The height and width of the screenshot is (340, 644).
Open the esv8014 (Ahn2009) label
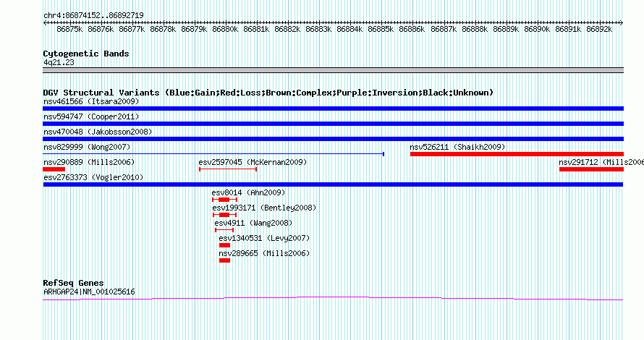pos(248,192)
